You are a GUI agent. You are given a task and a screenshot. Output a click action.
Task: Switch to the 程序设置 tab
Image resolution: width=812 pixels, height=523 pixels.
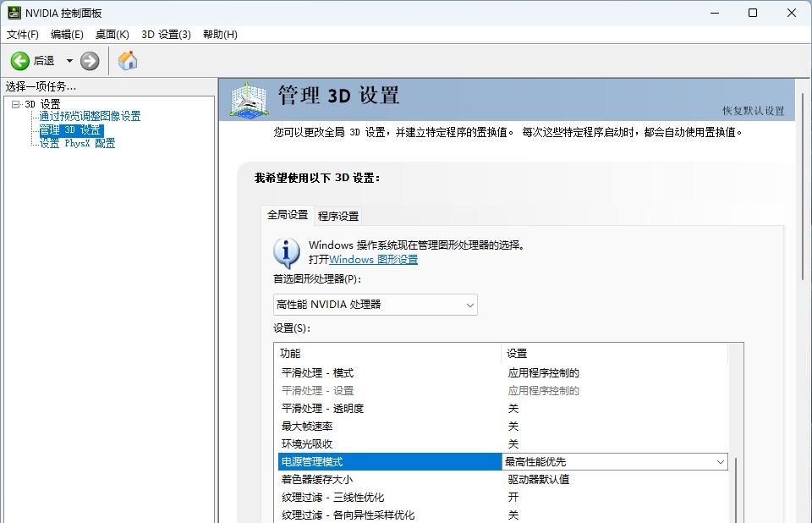point(338,216)
